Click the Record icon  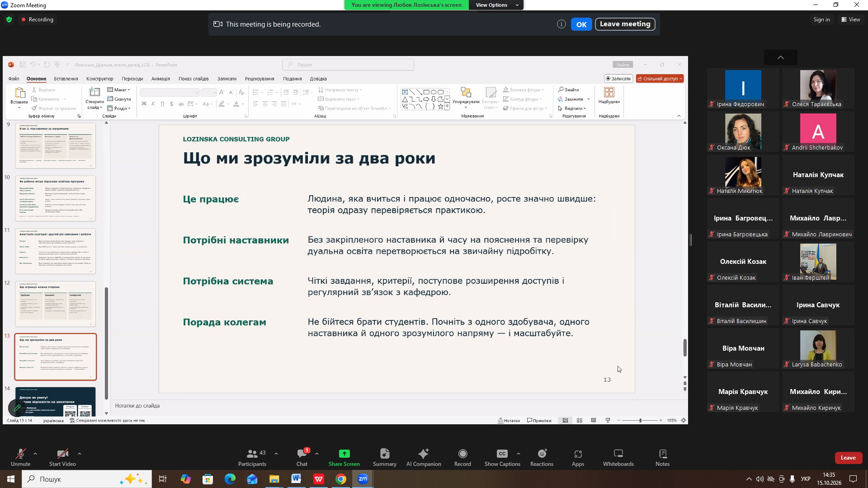coord(462,454)
